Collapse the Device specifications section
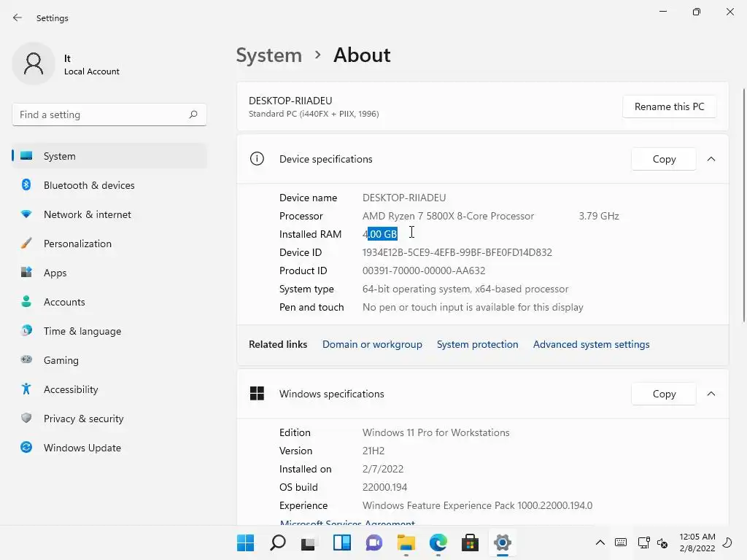The image size is (747, 560). [711, 159]
